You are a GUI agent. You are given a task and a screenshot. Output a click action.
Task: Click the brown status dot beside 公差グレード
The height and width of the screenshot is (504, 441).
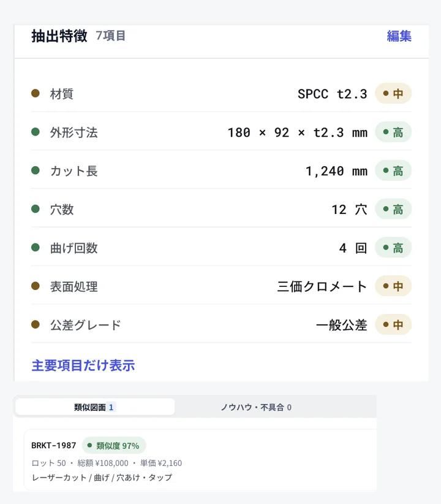tap(36, 324)
